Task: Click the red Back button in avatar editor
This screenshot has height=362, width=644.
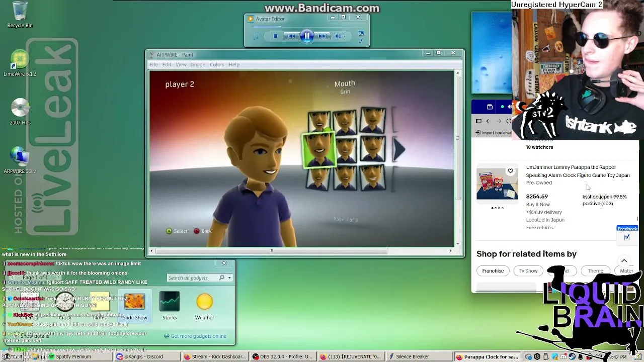Action: pos(203,231)
